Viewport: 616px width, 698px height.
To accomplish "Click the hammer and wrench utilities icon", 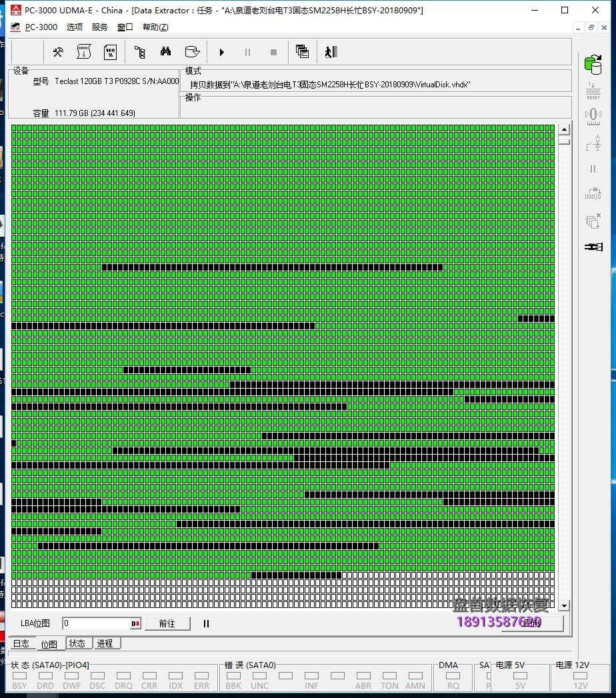I will pyautogui.click(x=58, y=52).
